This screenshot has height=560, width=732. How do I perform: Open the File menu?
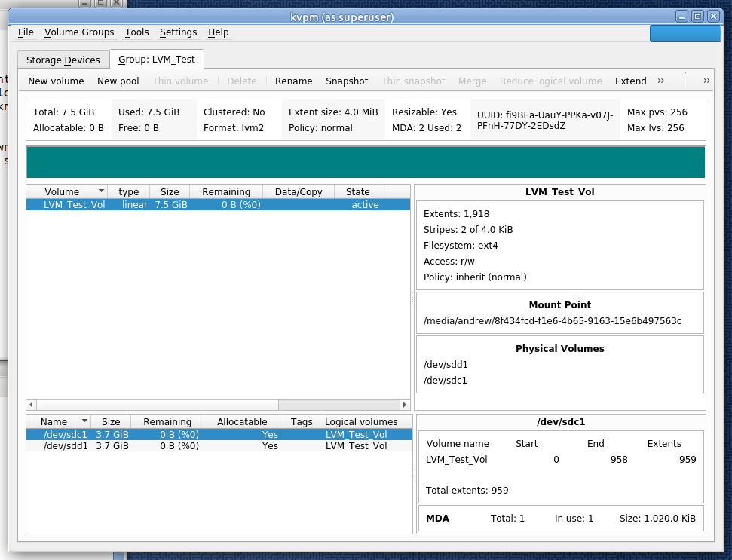pyautogui.click(x=26, y=32)
